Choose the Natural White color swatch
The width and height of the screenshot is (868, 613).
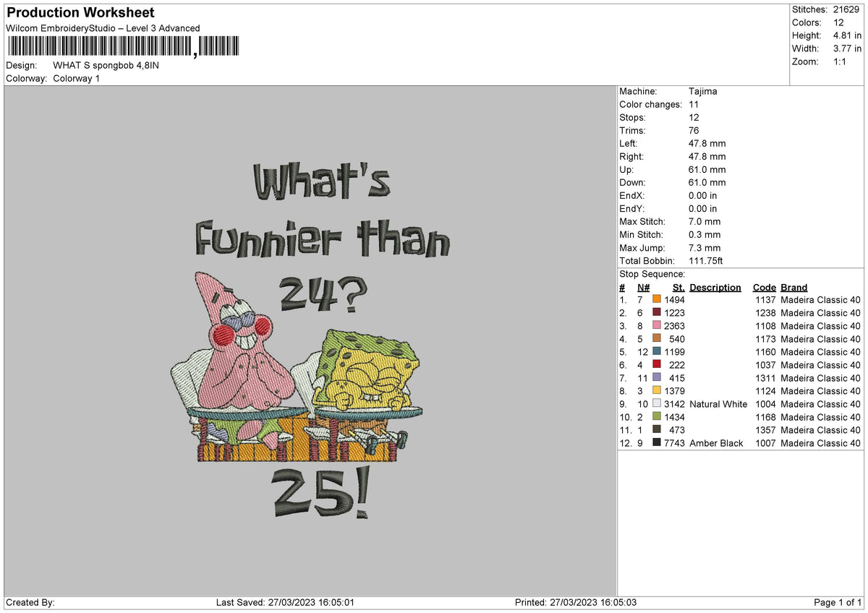tap(657, 403)
